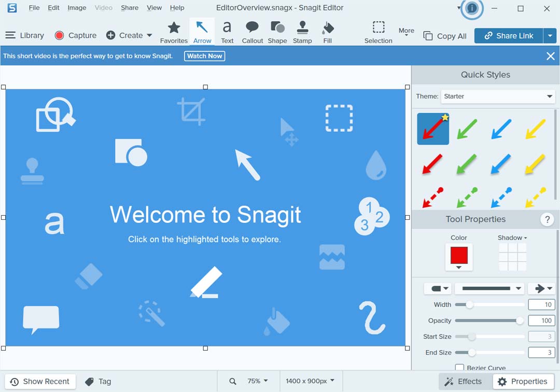
Task: Choose the yellow dashed arrow style
Action: 535,198
